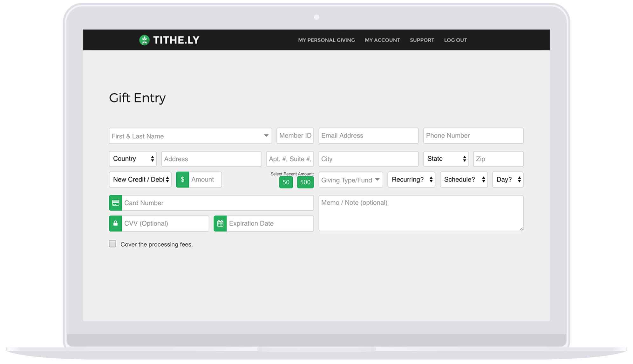Click the Select Recent Amount label
Image resolution: width=633 pixels, height=364 pixels.
(x=292, y=174)
